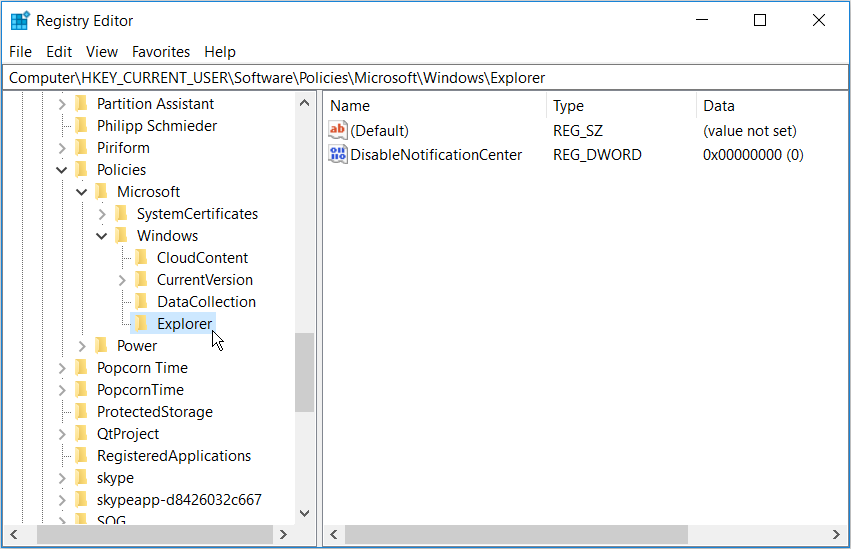Image resolution: width=851 pixels, height=549 pixels.
Task: Expand the SystemCertificates key
Action: point(102,214)
